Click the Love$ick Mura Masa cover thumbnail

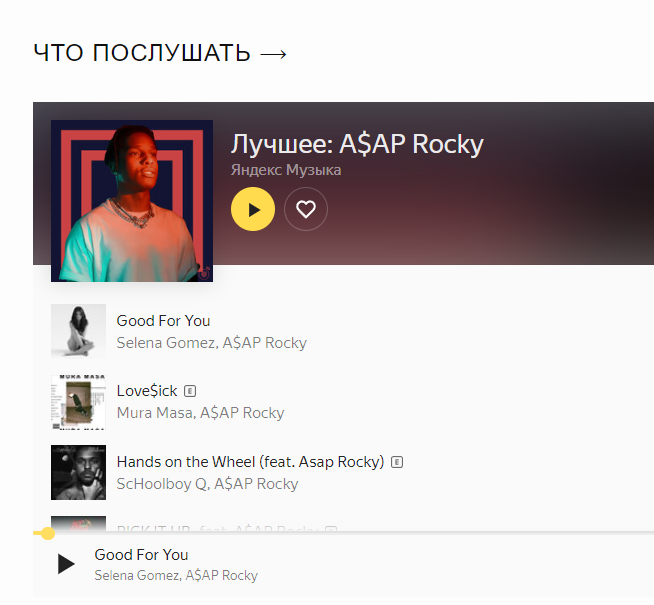(x=78, y=402)
